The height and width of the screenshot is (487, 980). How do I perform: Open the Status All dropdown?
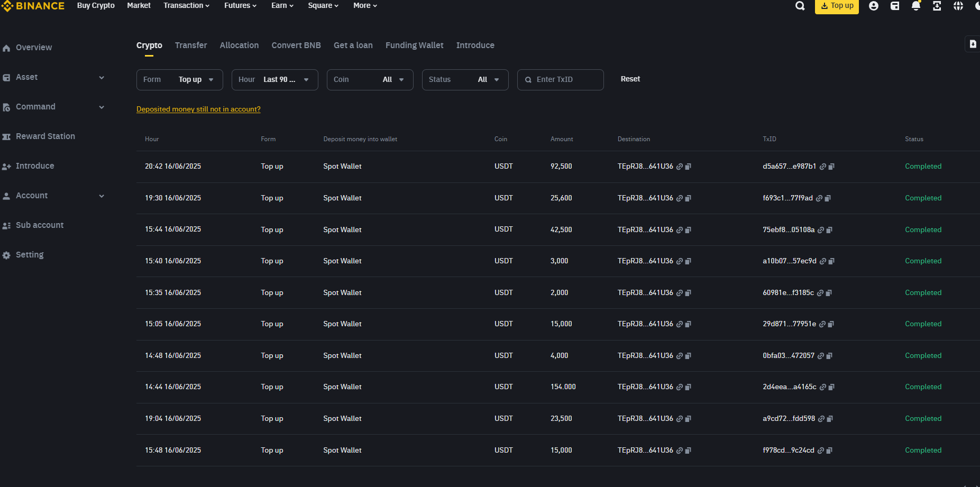(x=465, y=80)
